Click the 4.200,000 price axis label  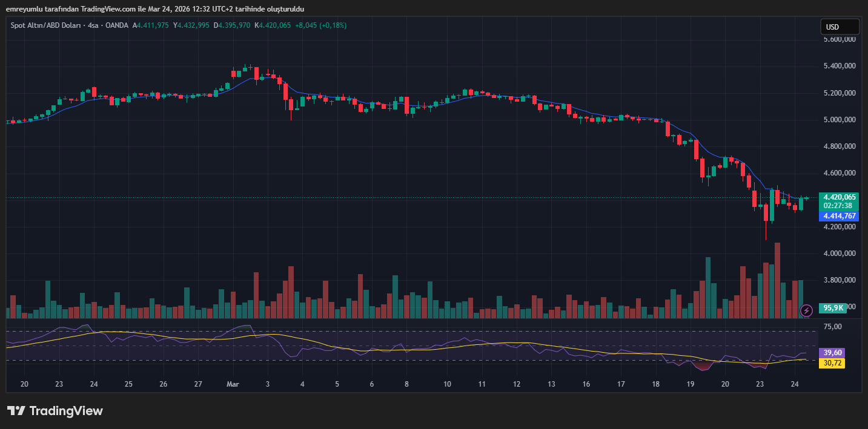tap(839, 227)
